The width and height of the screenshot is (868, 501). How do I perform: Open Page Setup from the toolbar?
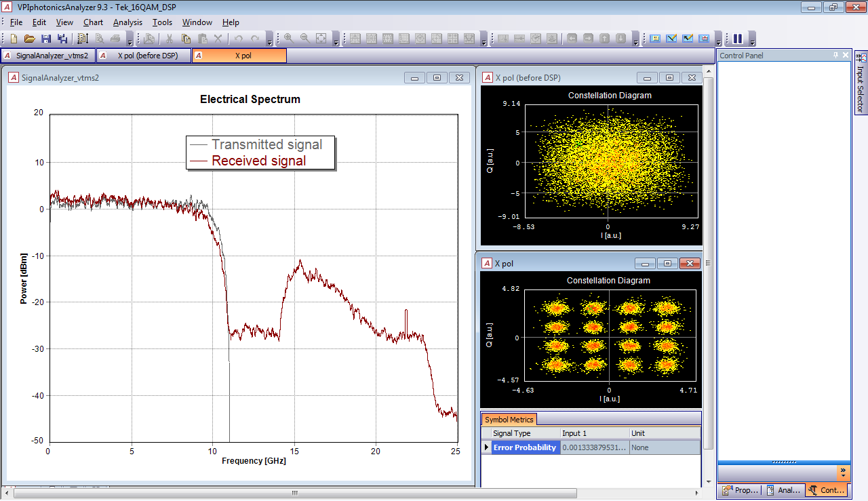coord(83,39)
